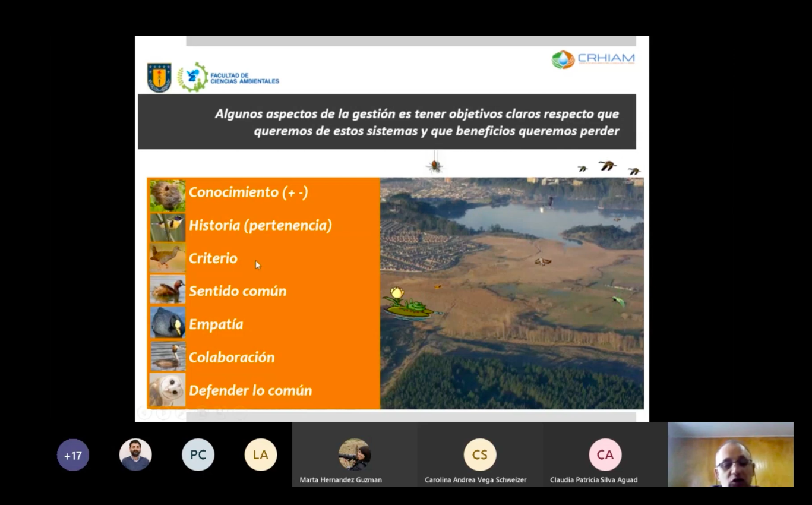812x505 pixels.
Task: Select Marta Hernandez Guzman's video tile
Action: click(355, 454)
